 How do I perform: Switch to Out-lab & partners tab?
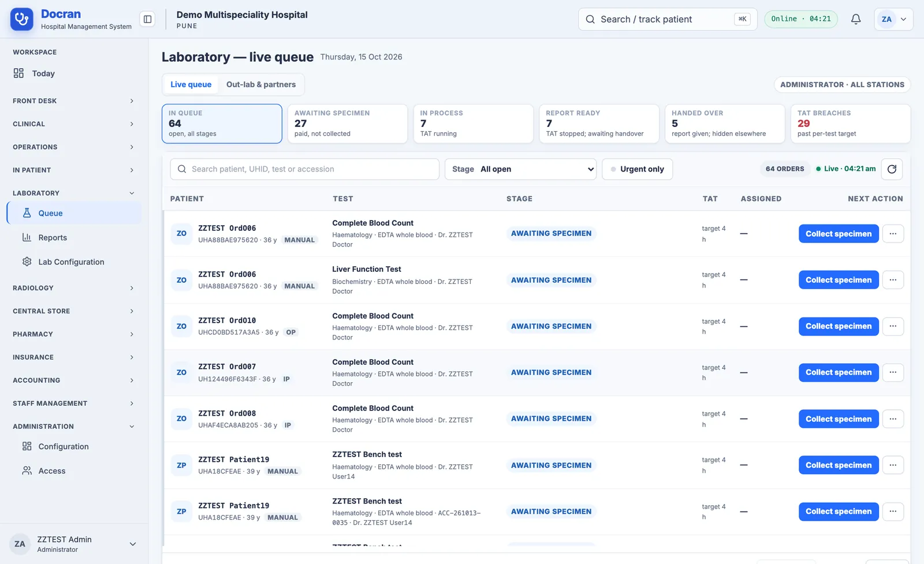coord(261,84)
